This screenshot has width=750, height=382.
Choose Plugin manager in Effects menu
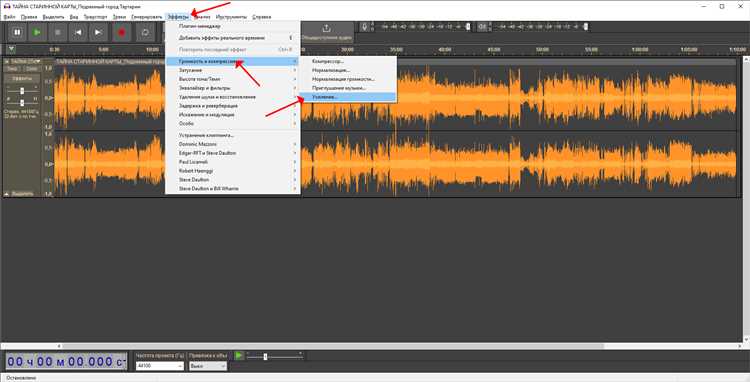(233, 26)
